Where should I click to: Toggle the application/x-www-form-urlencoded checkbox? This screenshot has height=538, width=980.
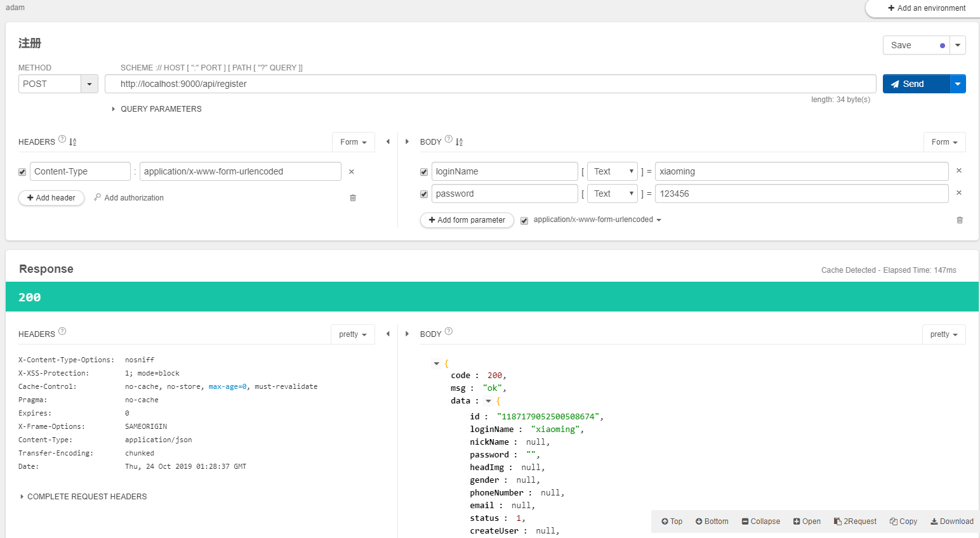point(524,221)
